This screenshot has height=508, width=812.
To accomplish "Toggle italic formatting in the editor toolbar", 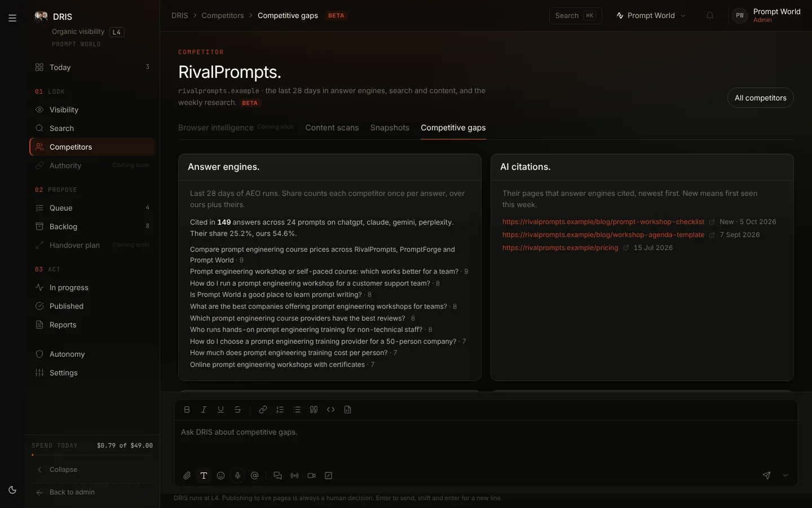I will point(204,410).
